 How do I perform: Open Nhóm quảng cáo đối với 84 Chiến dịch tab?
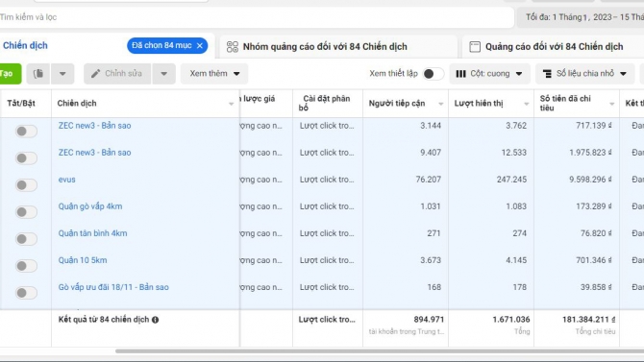coord(339,47)
